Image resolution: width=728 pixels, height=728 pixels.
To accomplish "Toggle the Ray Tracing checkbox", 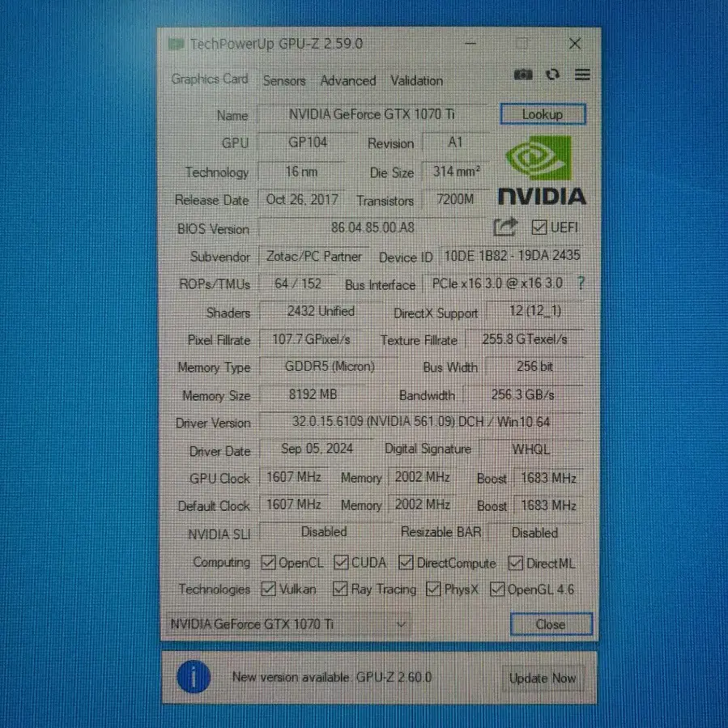I will (340, 589).
